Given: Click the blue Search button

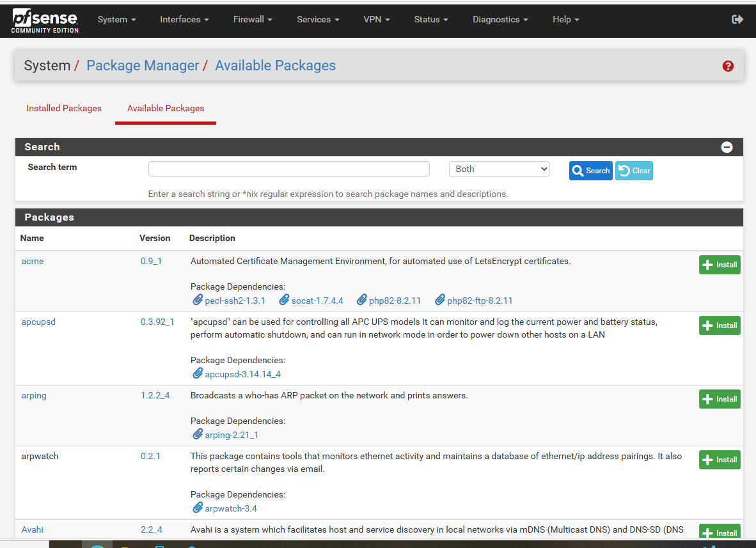Looking at the screenshot, I should [x=590, y=171].
